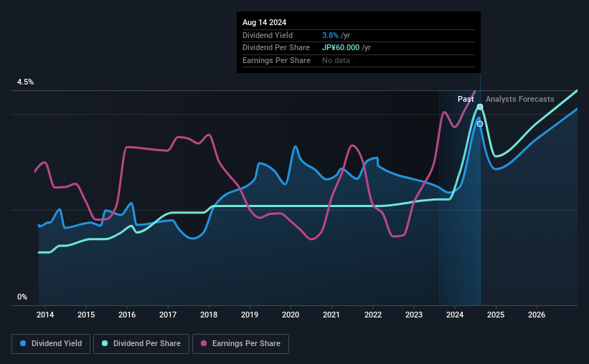589x364 pixels.
Task: Toggle the Earnings Per Share legend button
Action: click(x=241, y=344)
